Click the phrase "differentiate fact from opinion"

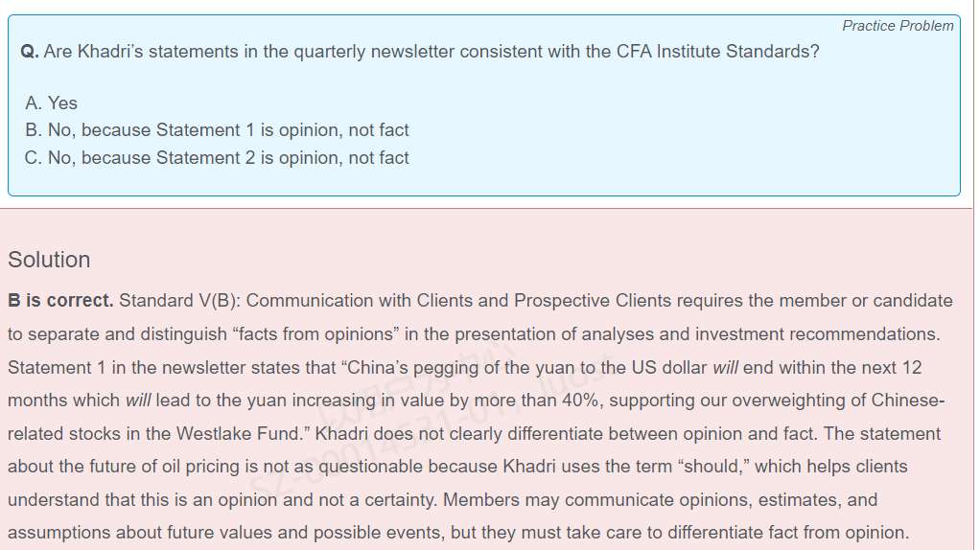click(x=786, y=533)
